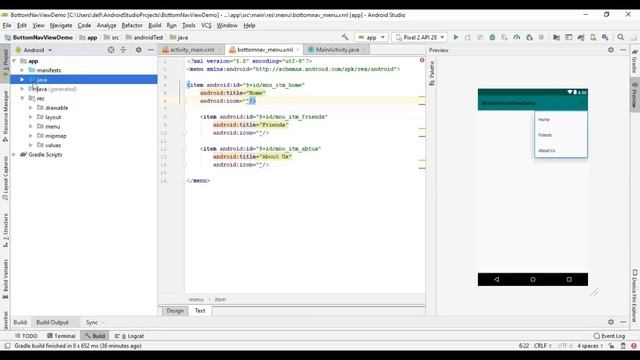The image size is (640, 360).
Task: Click the red error icon in the status bar
Action: (634, 346)
